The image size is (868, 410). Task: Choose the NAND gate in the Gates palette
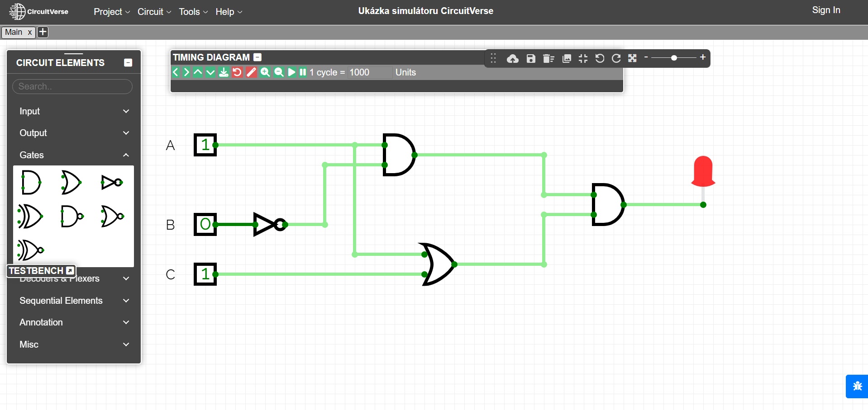(72, 216)
